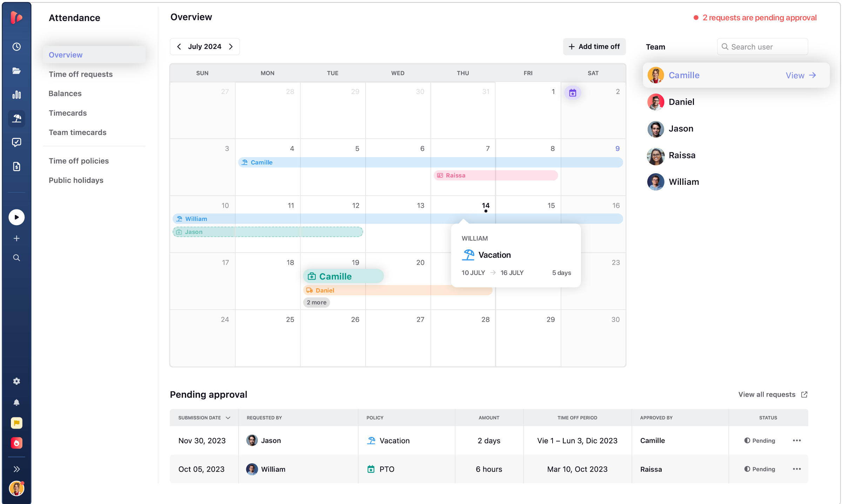Open the Balances section

65,93
